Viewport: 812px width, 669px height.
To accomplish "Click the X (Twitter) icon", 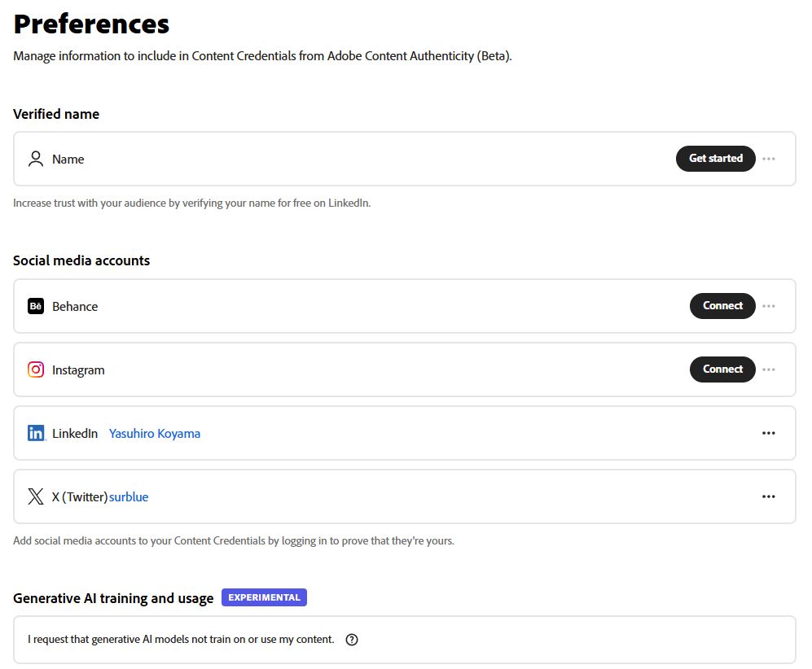I will coord(35,496).
